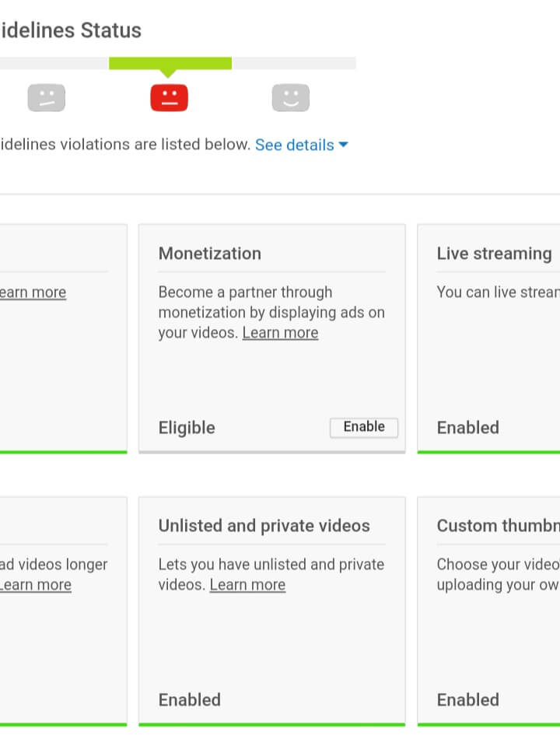Image resolution: width=560 pixels, height=746 pixels.
Task: Click the guidelines Status page heading
Action: tap(71, 30)
